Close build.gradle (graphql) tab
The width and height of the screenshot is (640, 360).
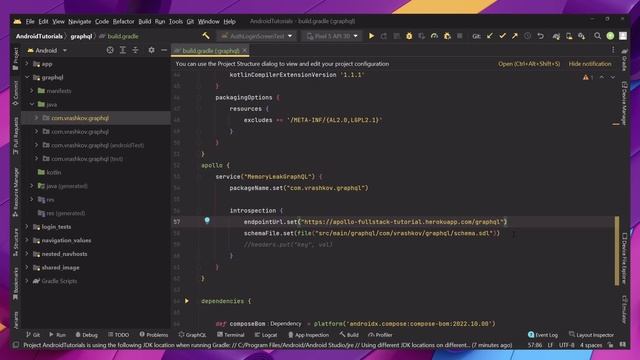244,50
